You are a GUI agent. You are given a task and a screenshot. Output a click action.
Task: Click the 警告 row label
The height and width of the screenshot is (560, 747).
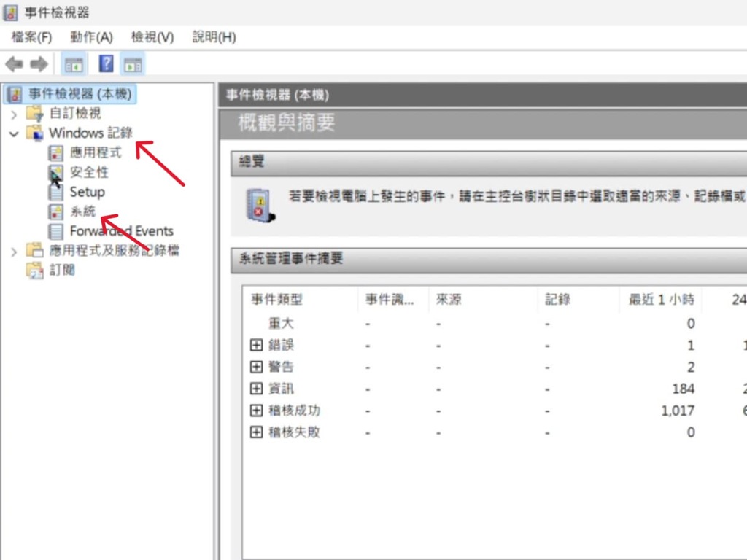point(281,367)
